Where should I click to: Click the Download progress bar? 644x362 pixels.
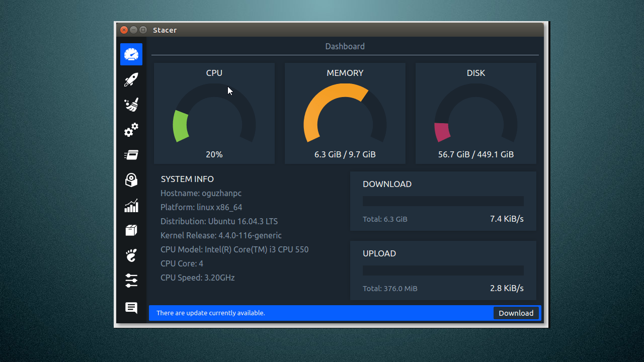pos(443,201)
